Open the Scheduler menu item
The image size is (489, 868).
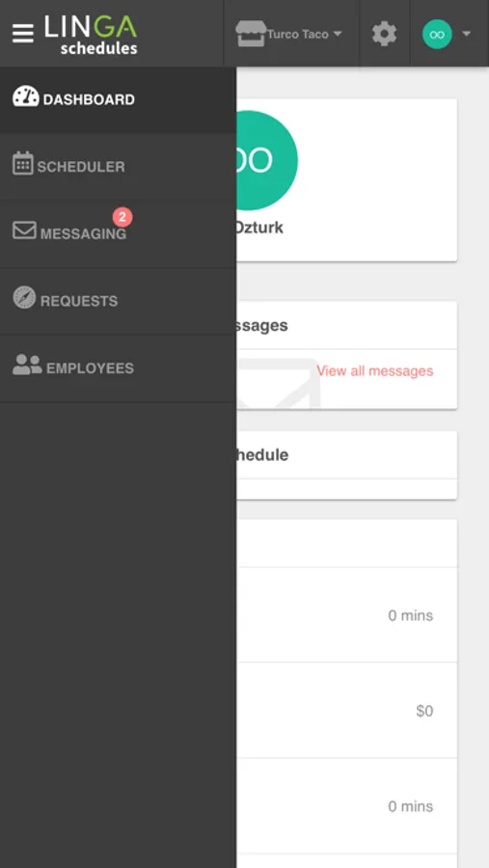[118, 167]
